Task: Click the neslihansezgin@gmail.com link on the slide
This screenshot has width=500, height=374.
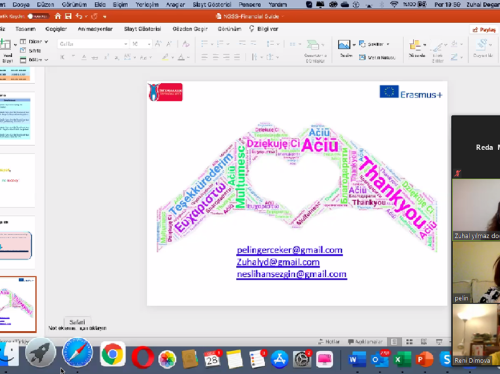Action: coord(292,274)
